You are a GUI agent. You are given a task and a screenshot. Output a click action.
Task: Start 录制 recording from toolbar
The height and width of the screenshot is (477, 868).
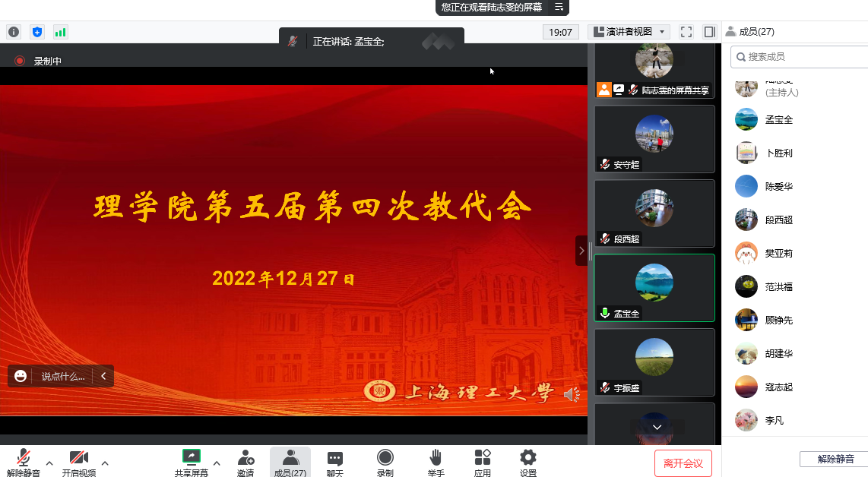coord(385,462)
